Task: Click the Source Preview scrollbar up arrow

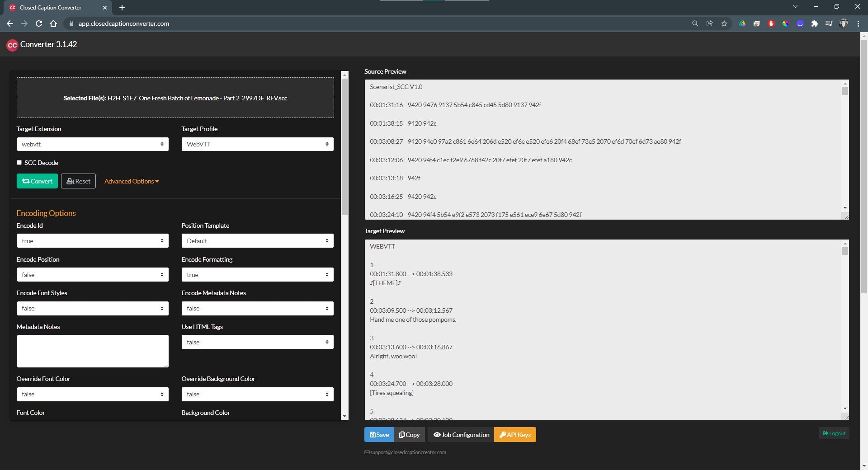Action: pos(845,84)
